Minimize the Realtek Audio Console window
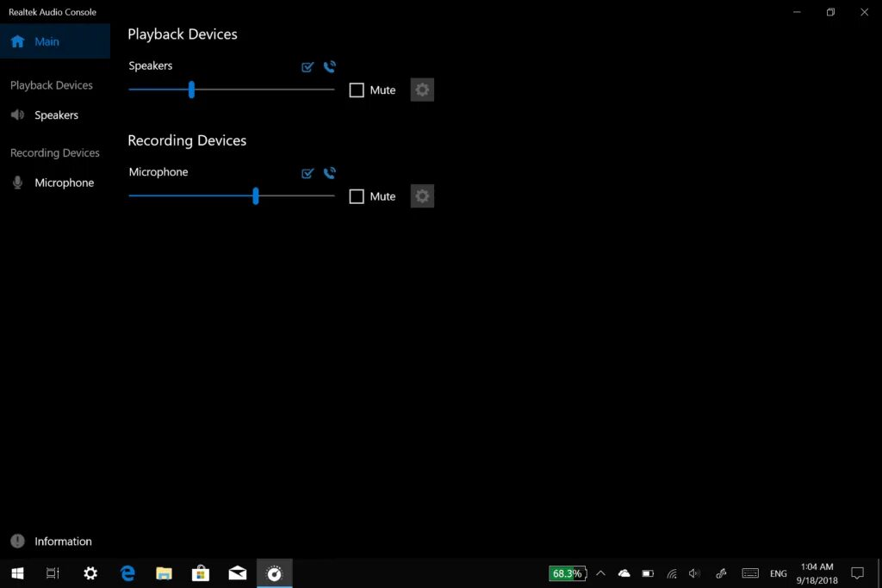882x588 pixels. click(797, 12)
